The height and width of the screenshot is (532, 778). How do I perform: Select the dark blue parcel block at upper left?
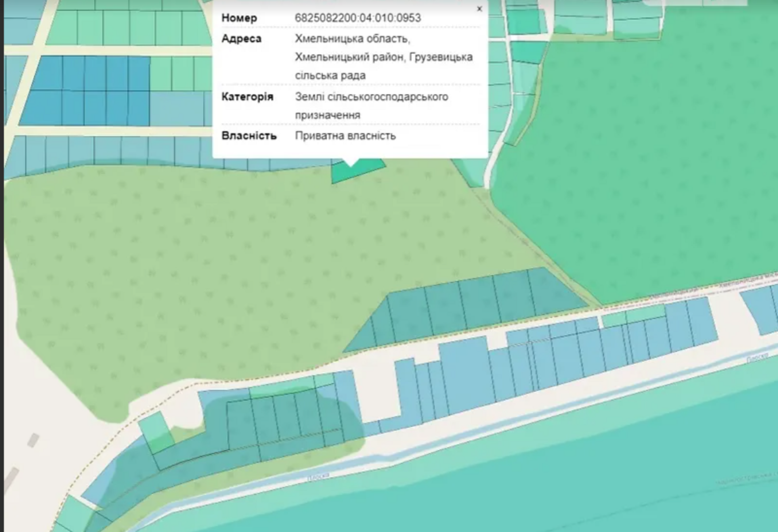click(x=85, y=91)
